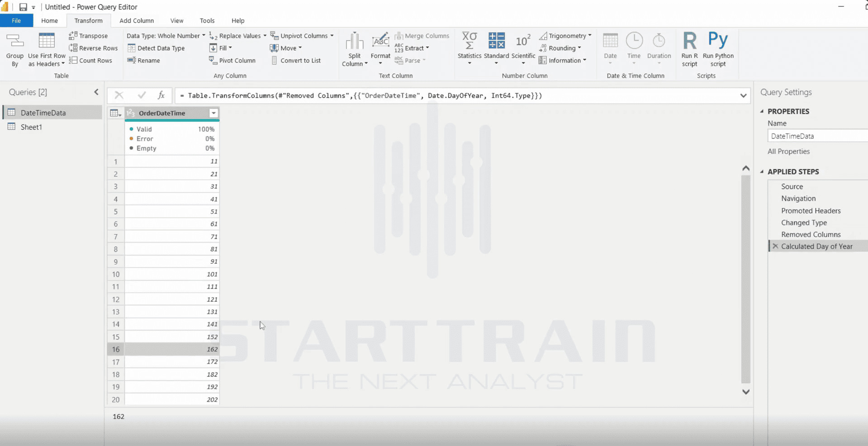Viewport: 868px width, 446px height.
Task: Click the query Name input field
Action: pos(818,136)
